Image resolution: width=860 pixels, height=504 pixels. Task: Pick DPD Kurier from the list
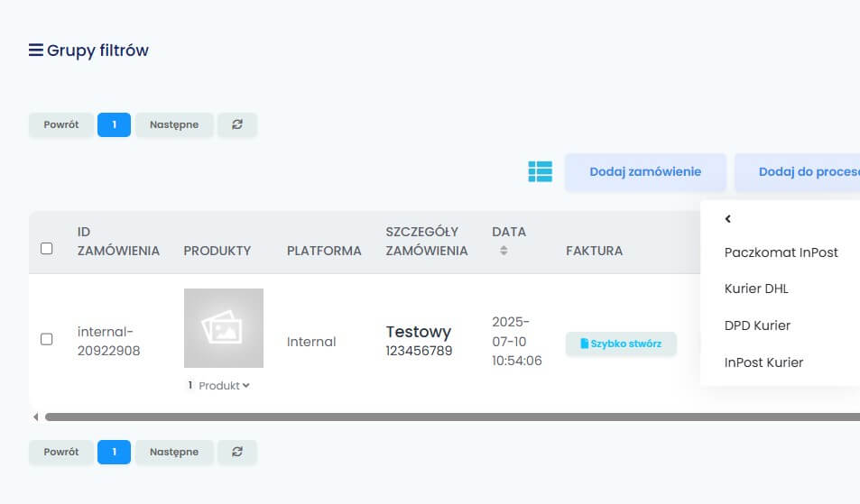click(757, 325)
